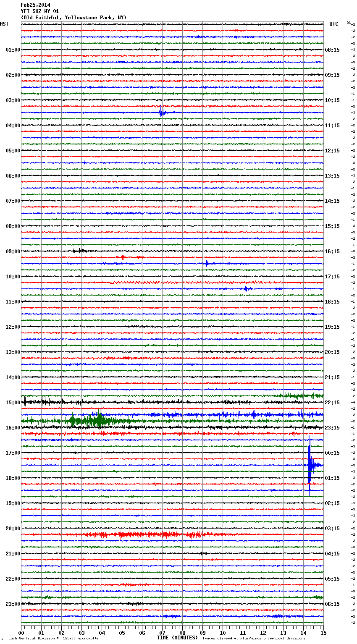Click the 15:00 MST time label
The image size is (357, 644).
click(x=13, y=403)
